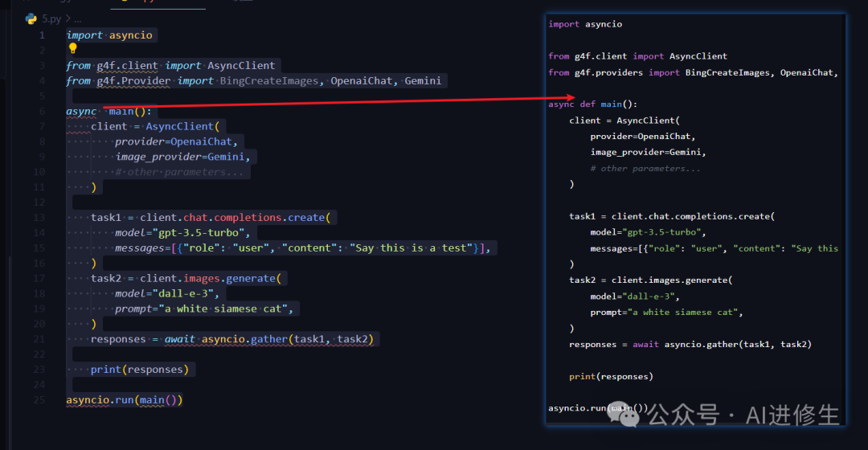This screenshot has width=868, height=450.
Task: Click "a white siamese cat" on editor line 19
Action: click(223, 309)
